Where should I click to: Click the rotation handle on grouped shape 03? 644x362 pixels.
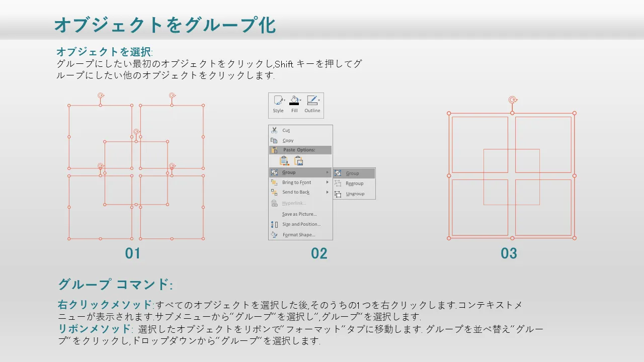pyautogui.click(x=512, y=100)
